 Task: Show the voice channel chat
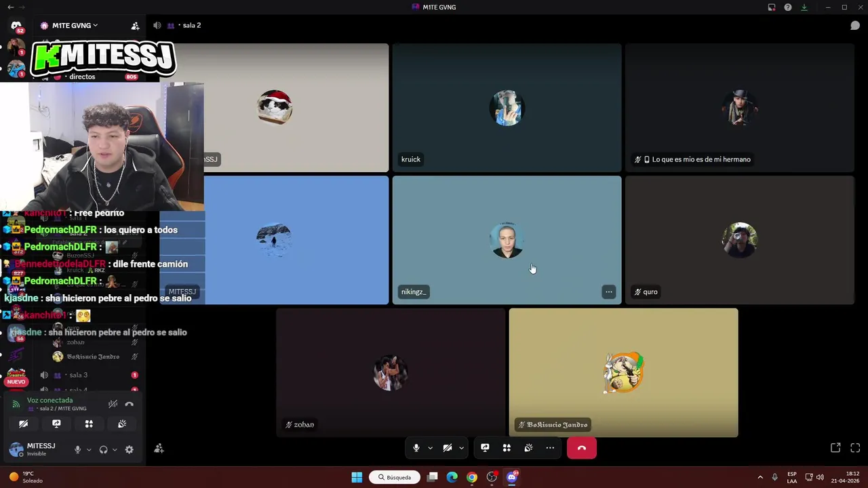855,26
